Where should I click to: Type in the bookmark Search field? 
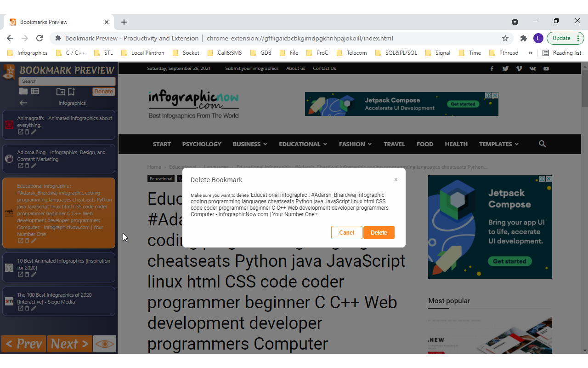pos(67,81)
